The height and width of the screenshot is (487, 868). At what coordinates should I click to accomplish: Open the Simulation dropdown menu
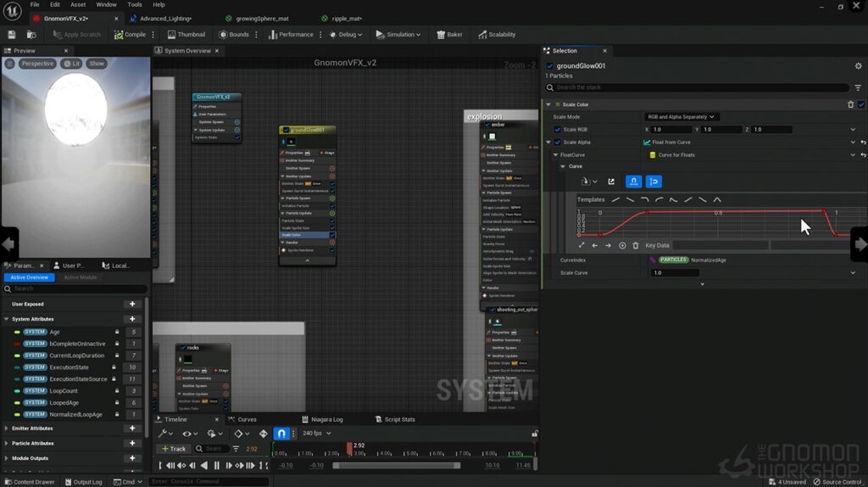coord(398,34)
